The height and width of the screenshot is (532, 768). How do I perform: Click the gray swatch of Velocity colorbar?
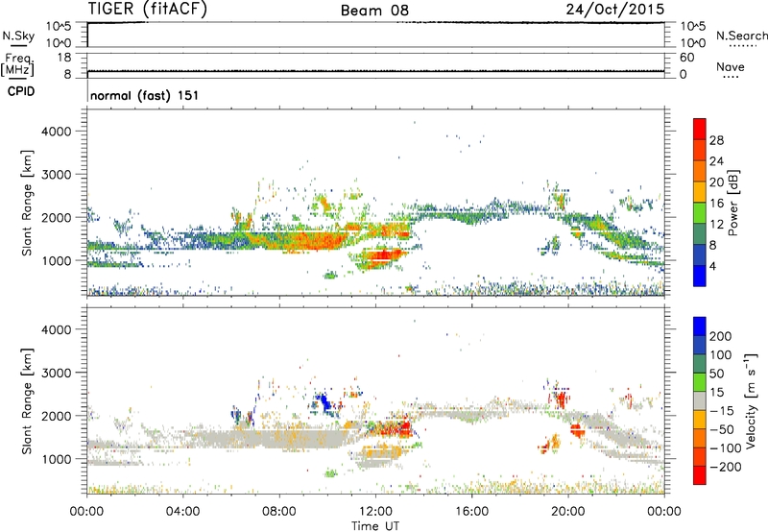(700, 400)
